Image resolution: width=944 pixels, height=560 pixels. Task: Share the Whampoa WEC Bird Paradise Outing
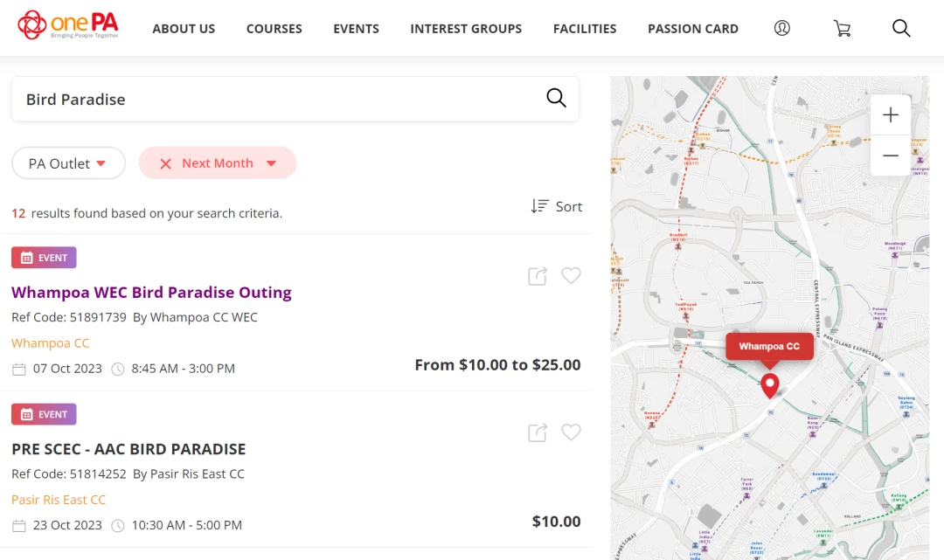click(537, 276)
